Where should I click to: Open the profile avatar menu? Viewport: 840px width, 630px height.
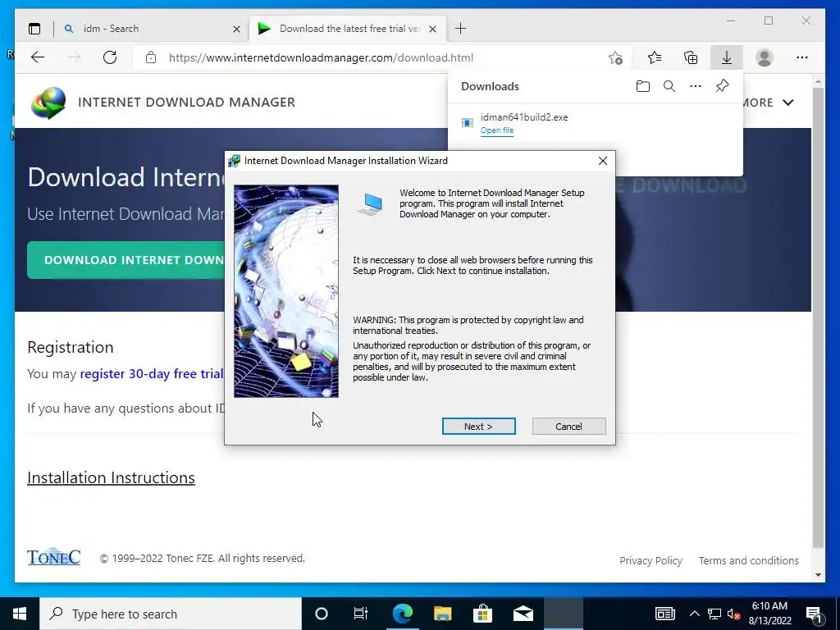[x=765, y=57]
